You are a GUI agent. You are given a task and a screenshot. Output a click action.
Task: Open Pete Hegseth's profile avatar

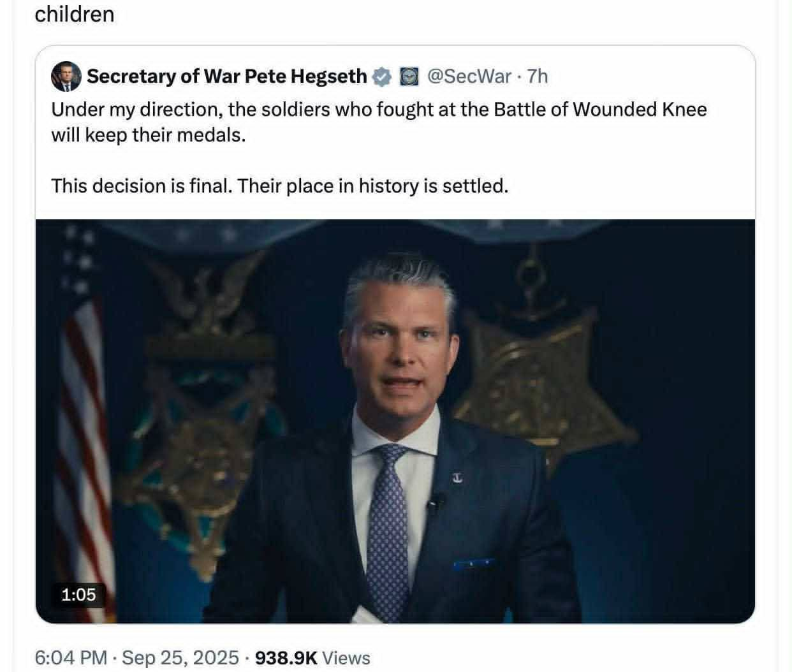[x=66, y=75]
